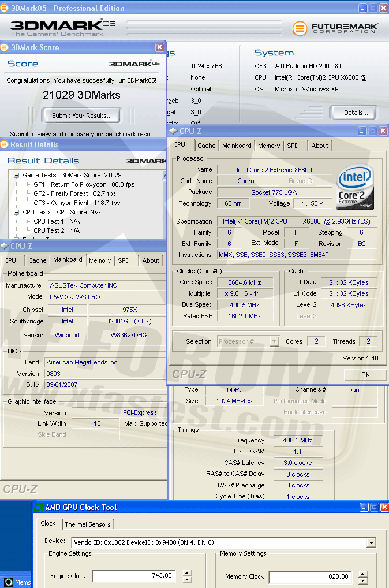
Task: Open Thermal Sensors tab in GPU Clock Tool
Action: click(x=88, y=524)
